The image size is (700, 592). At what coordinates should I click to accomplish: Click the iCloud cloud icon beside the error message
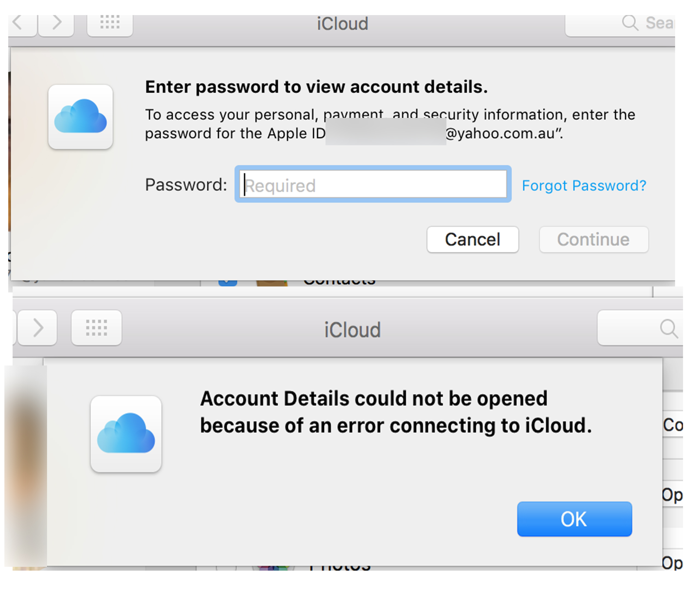click(x=126, y=434)
